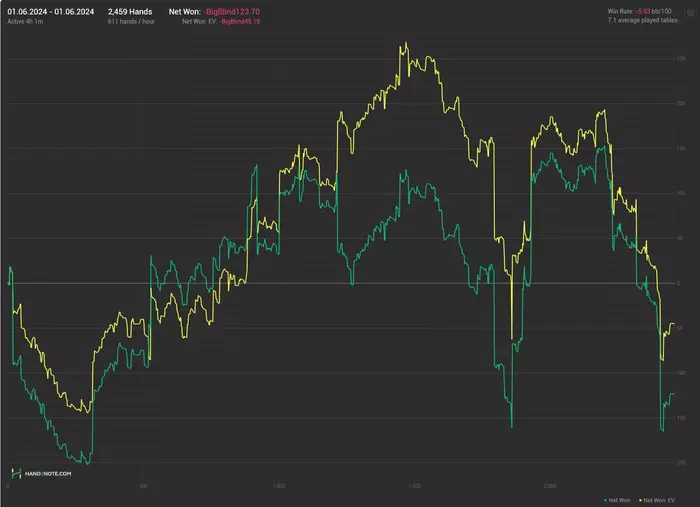Click the 500 hands x-axis label
This screenshot has width=700, height=507.
pos(143,486)
